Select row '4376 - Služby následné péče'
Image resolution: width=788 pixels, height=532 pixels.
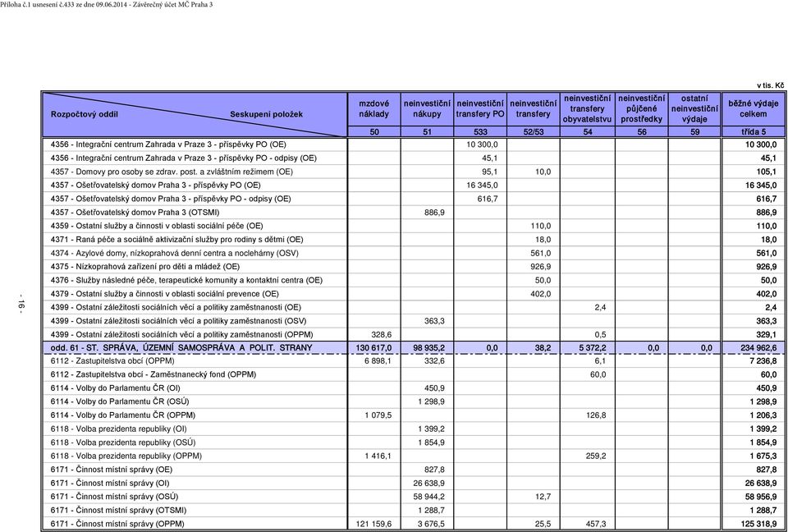[413, 280]
